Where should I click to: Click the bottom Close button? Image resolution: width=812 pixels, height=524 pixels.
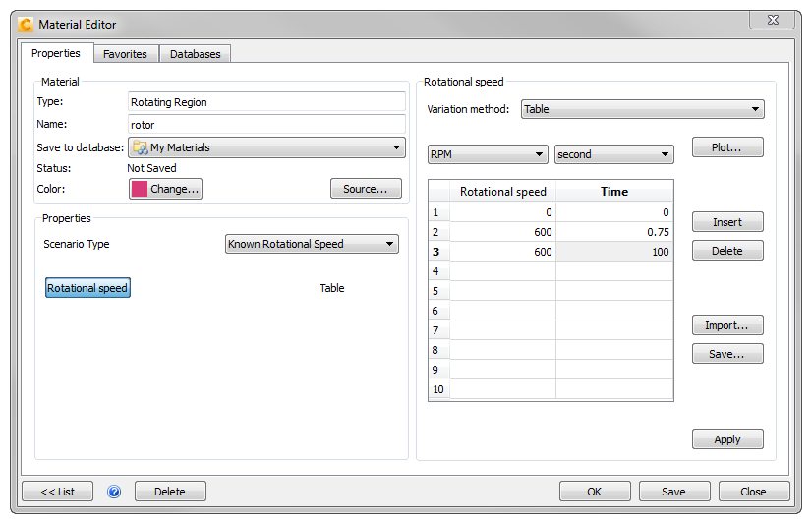click(753, 492)
